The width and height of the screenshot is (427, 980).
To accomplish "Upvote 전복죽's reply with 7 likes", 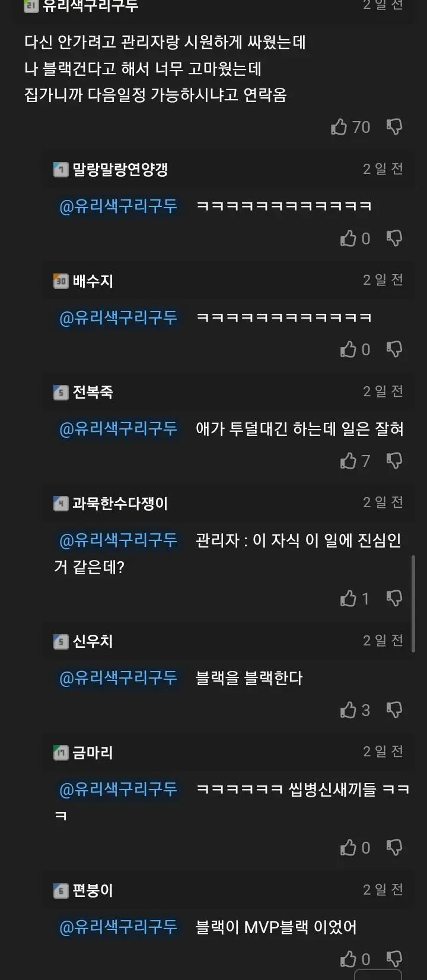I will coord(348,461).
